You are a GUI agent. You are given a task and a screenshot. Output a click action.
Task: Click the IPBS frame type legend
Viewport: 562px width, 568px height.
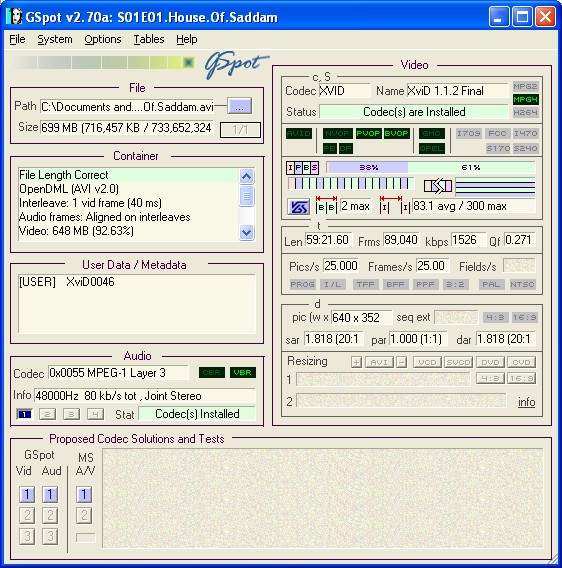tap(303, 167)
